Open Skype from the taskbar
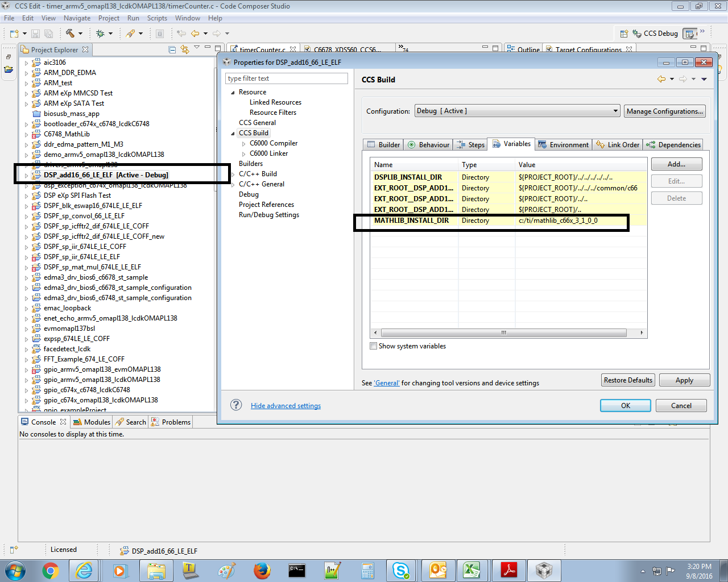Viewport: 728px width, 582px height. point(402,570)
